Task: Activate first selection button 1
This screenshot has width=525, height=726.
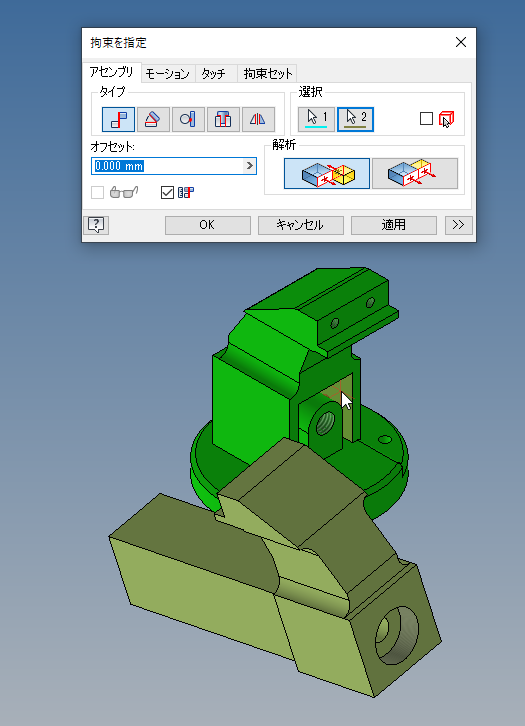Action: (x=316, y=119)
